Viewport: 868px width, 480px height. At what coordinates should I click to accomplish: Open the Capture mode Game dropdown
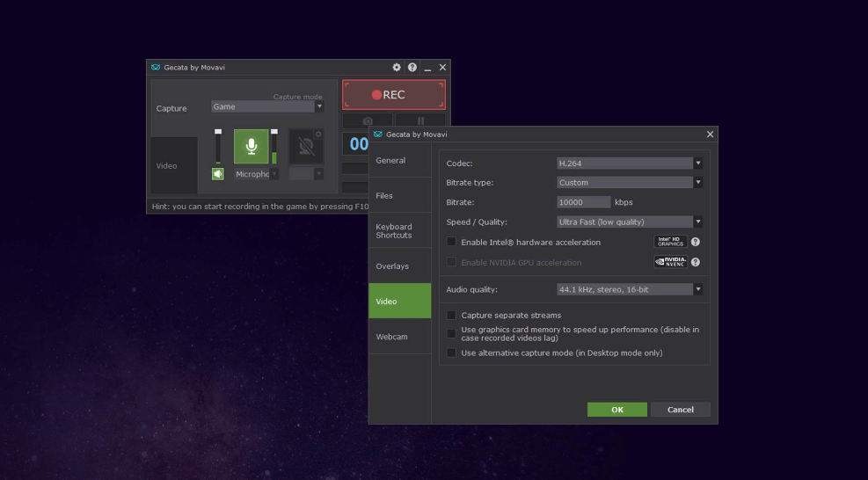coord(267,107)
